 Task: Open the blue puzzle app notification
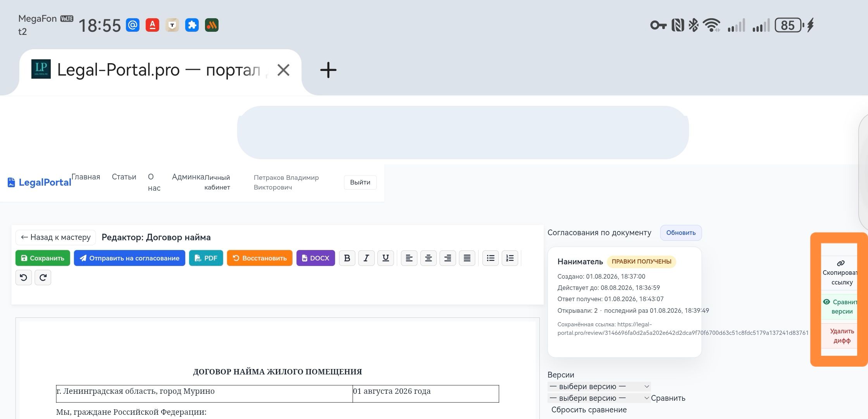pyautogui.click(x=192, y=25)
